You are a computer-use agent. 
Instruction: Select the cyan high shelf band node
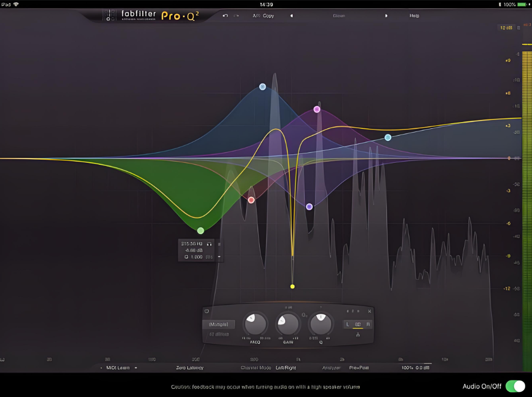coord(388,137)
